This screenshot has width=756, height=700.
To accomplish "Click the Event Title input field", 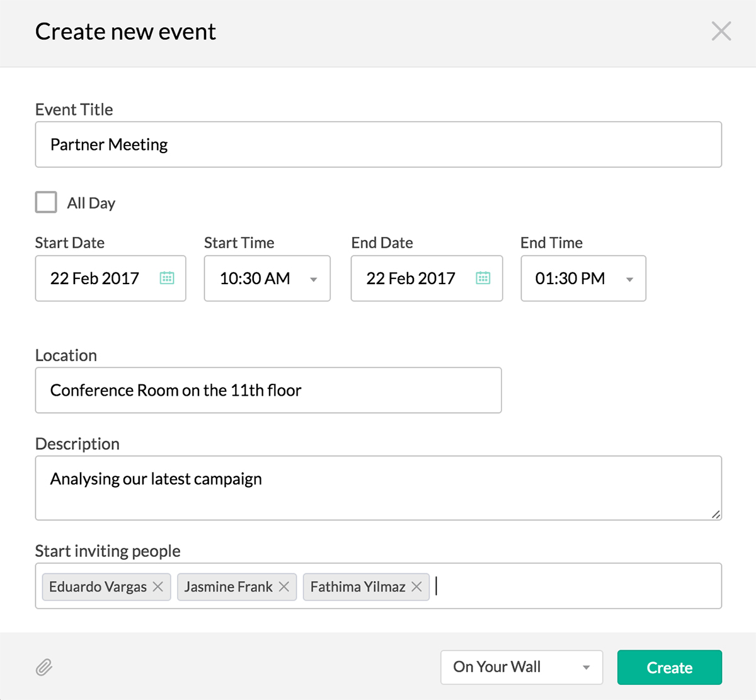I will 378,145.
